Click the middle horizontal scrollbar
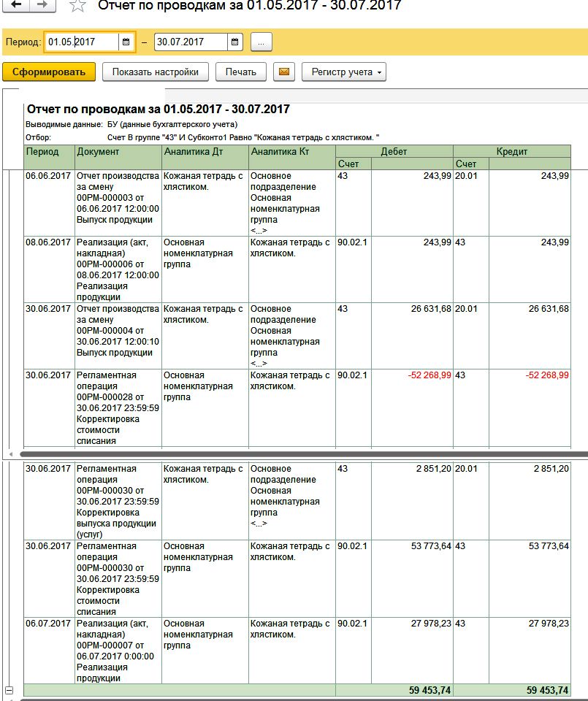Viewport: 588px width, 701px height. pyautogui.click(x=292, y=454)
